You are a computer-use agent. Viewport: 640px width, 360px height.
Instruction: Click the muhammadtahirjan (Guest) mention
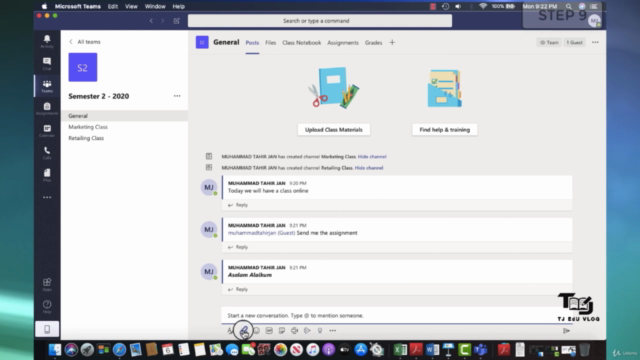pos(261,233)
